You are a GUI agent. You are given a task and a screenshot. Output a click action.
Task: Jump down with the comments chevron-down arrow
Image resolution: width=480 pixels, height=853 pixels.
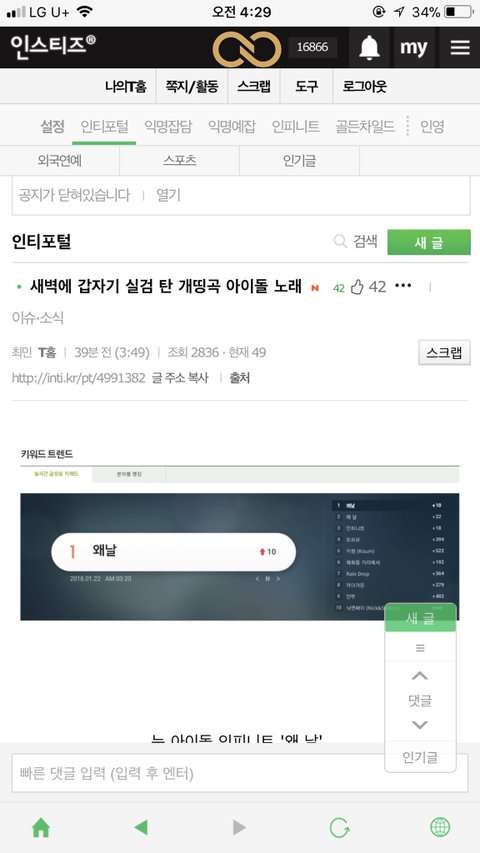(420, 725)
